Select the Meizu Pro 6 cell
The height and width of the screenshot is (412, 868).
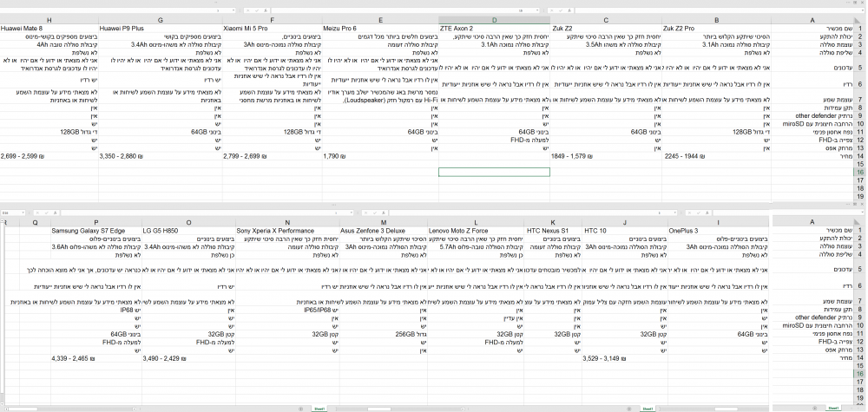380,29
